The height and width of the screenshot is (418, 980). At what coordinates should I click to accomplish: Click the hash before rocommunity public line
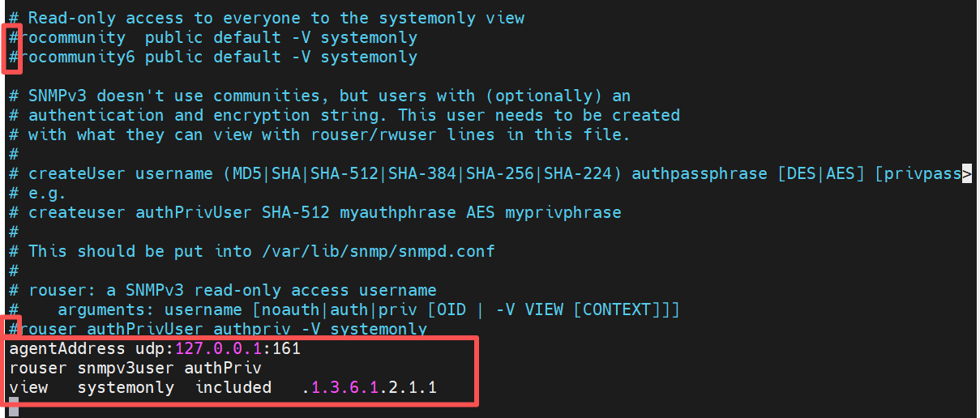[13, 37]
